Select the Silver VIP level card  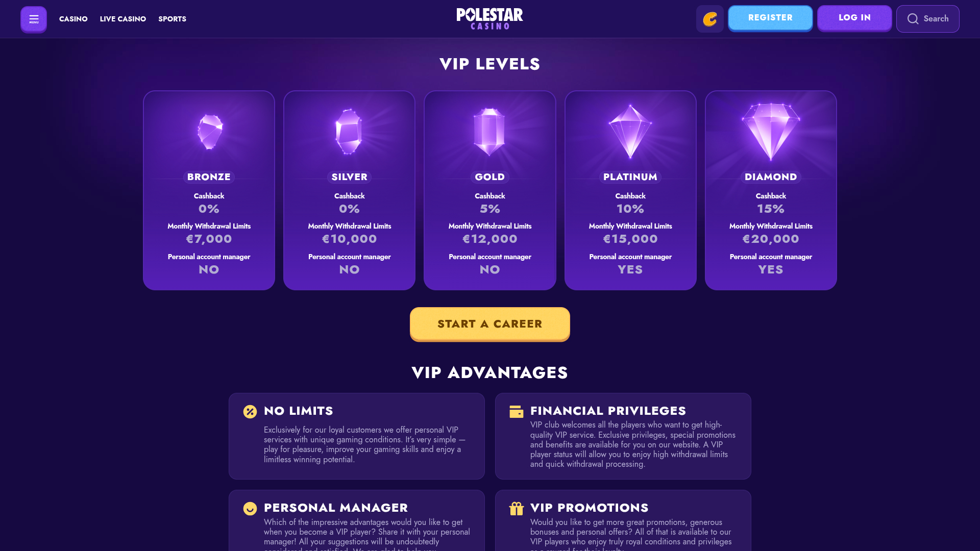349,190
